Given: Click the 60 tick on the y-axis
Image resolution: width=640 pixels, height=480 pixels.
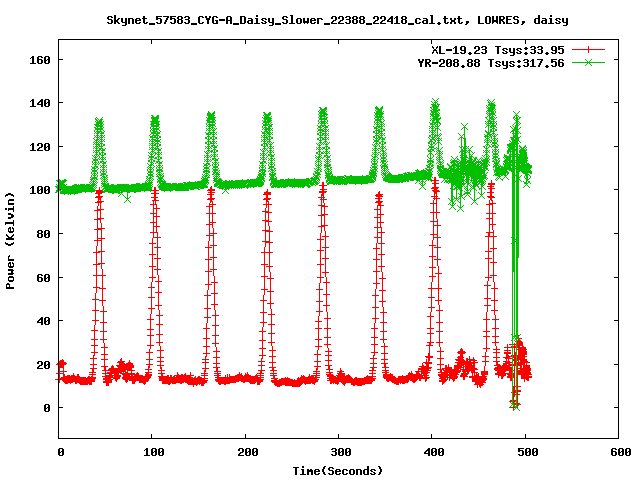Looking at the screenshot, I should tap(43, 277).
